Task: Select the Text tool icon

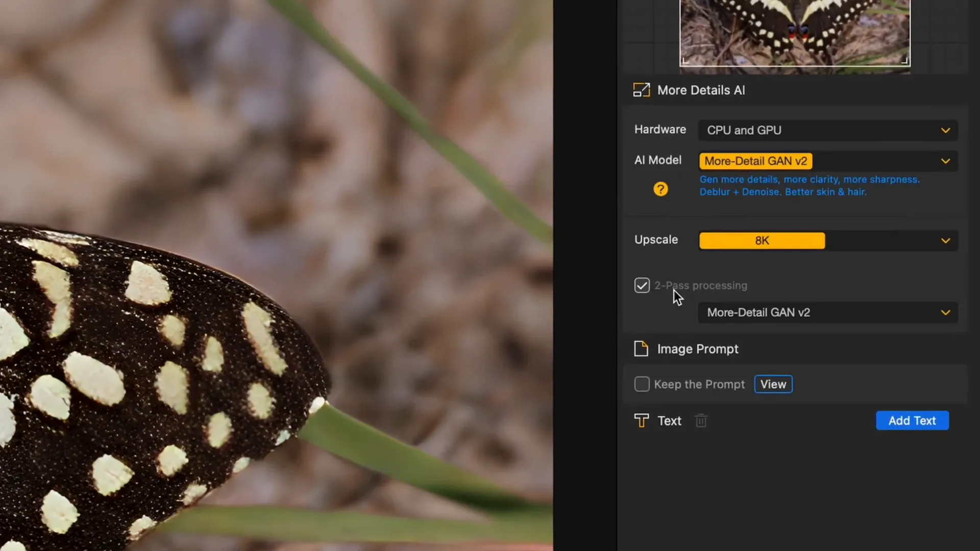Action: pos(641,420)
